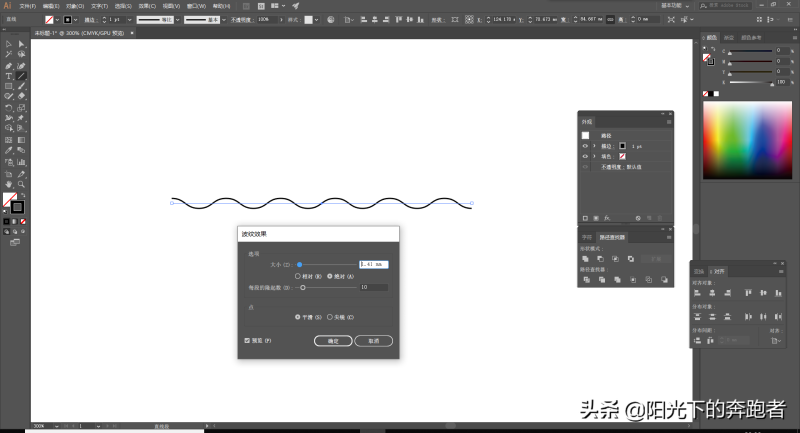The width and height of the screenshot is (800, 433).
Task: Choose the Rectangle tool
Action: pyautogui.click(x=8, y=86)
